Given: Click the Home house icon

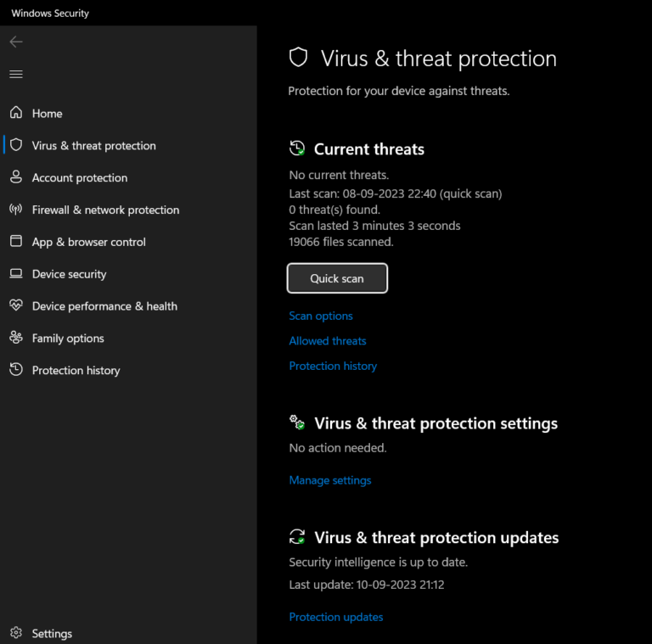Looking at the screenshot, I should pyautogui.click(x=16, y=113).
